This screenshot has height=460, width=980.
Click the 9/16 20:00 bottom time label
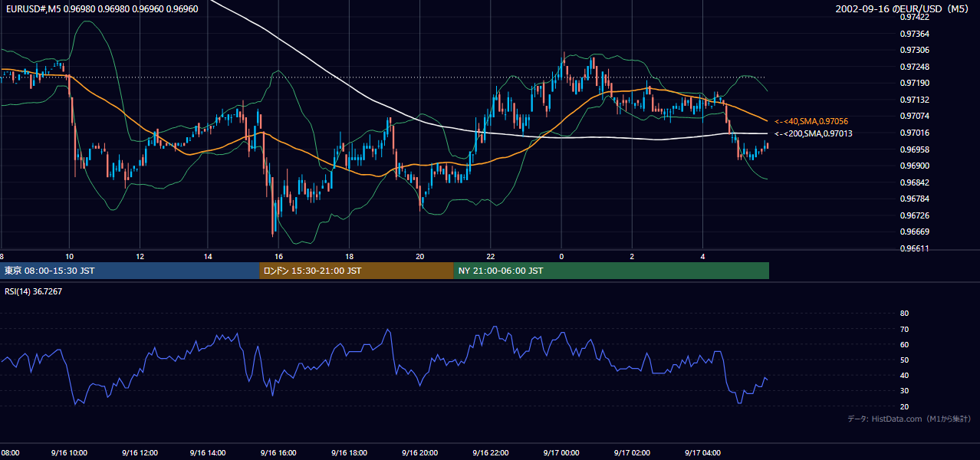[419, 453]
